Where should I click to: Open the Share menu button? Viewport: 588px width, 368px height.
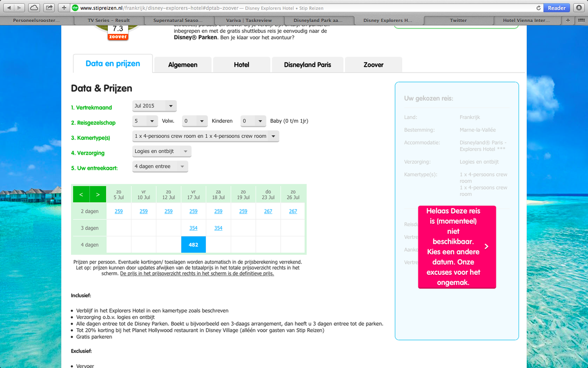(x=49, y=8)
